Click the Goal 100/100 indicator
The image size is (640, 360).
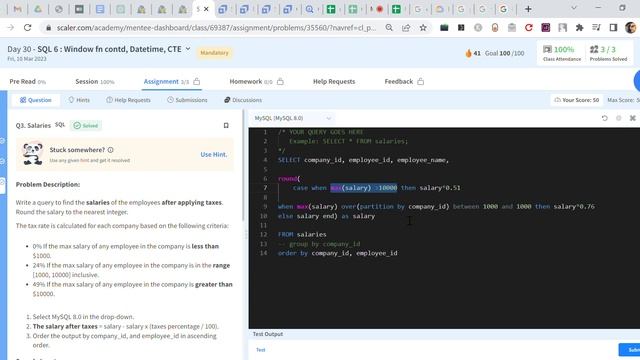[x=504, y=53]
